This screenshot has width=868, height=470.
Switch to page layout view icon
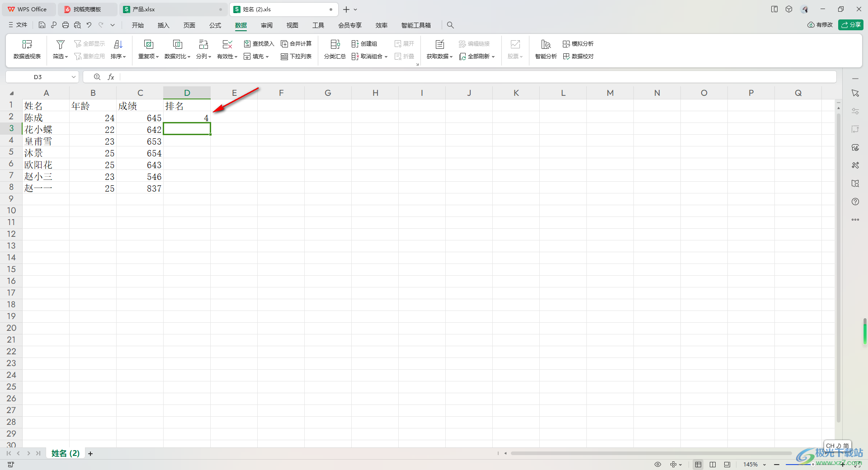point(727,464)
